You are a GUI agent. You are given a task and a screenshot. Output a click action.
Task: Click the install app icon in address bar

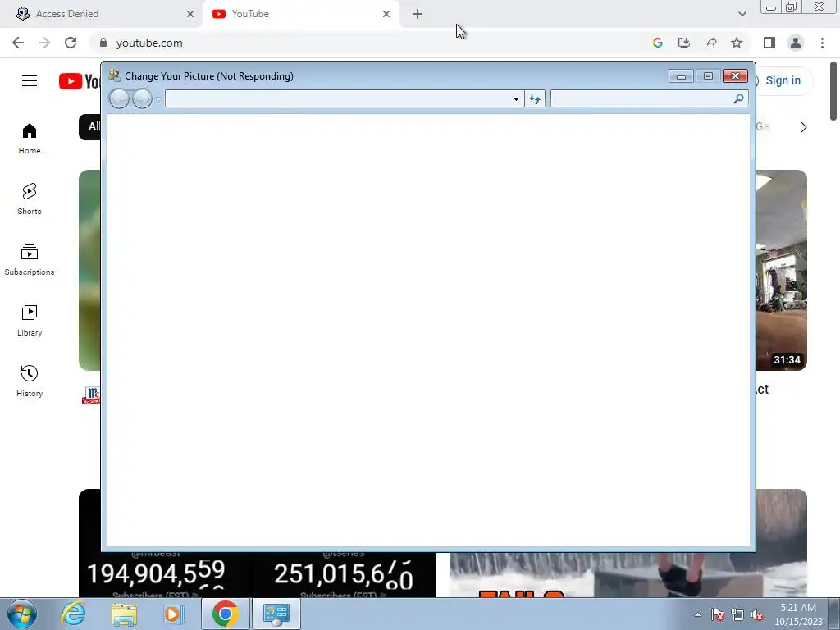point(684,43)
